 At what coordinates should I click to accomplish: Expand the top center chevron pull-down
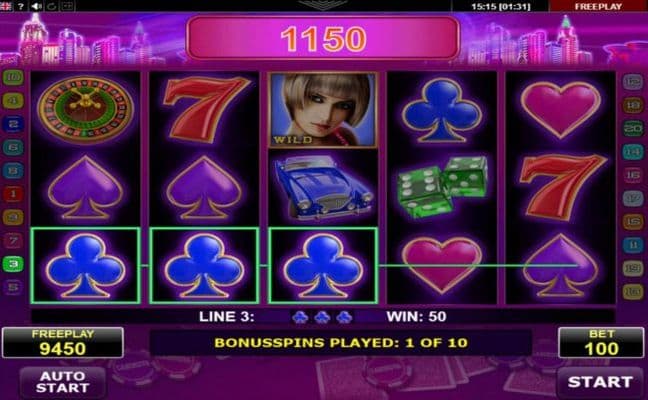323,4
